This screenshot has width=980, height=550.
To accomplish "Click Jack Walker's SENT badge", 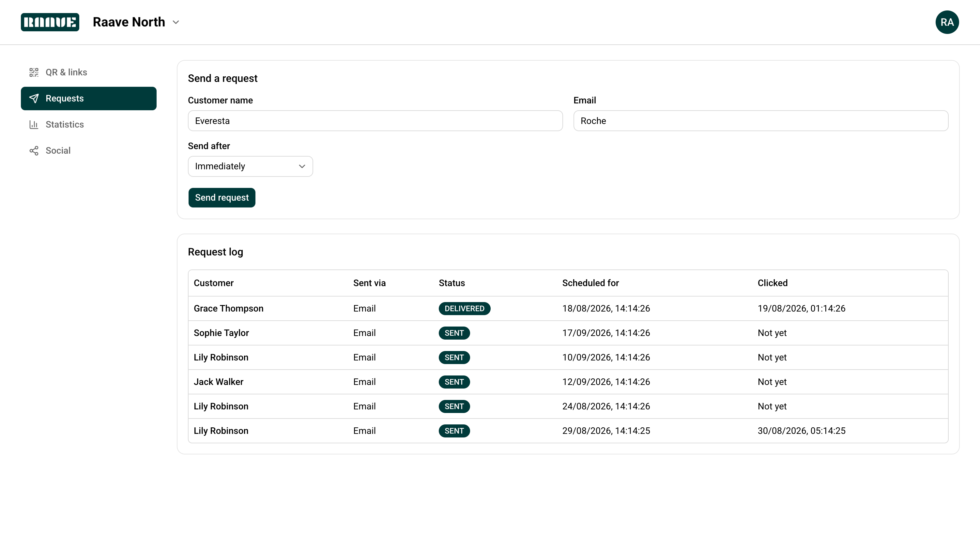I will (454, 382).
